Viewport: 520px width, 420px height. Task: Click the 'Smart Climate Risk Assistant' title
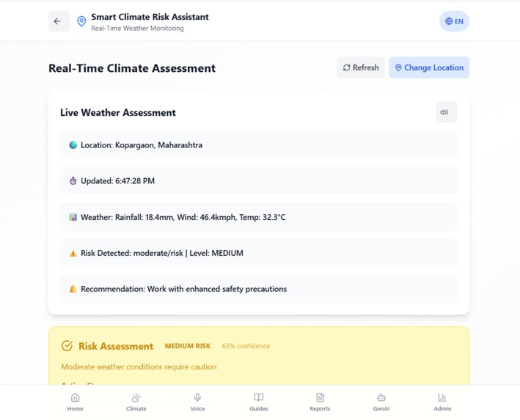pos(150,17)
